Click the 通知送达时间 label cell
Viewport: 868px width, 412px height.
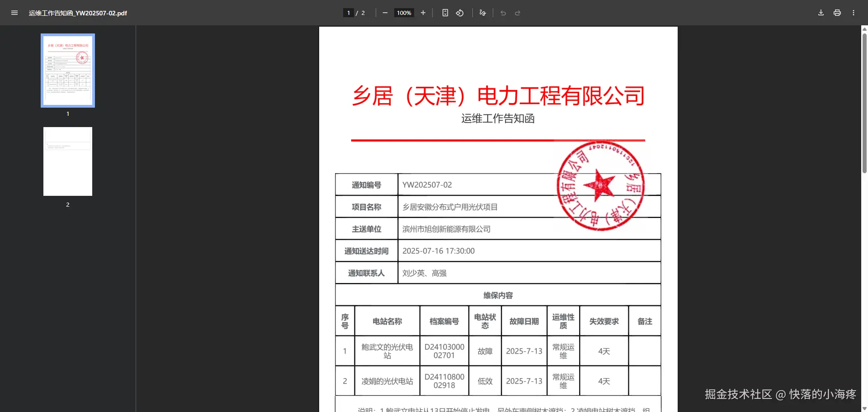point(367,251)
